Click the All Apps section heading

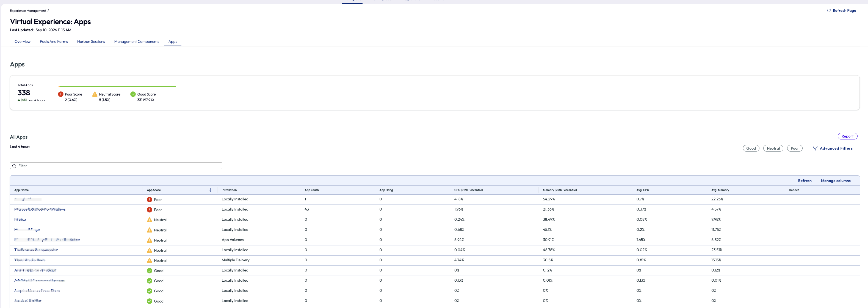click(x=18, y=137)
